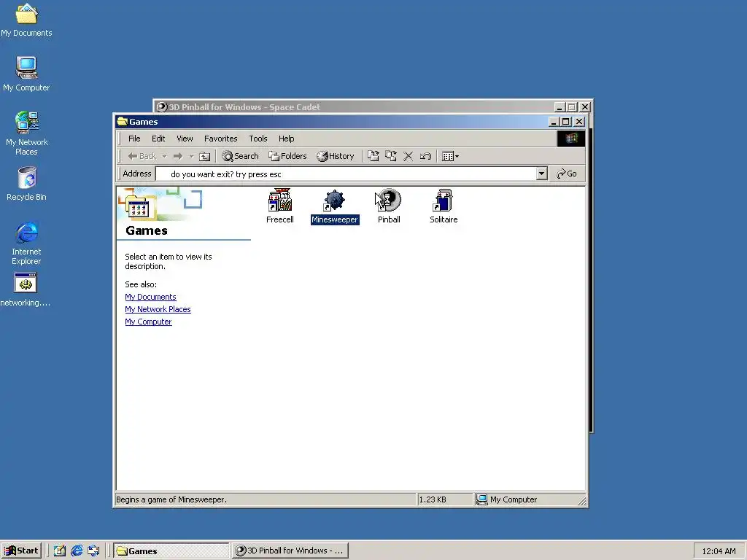The width and height of the screenshot is (747, 560).
Task: Open the File menu
Action: (134, 139)
